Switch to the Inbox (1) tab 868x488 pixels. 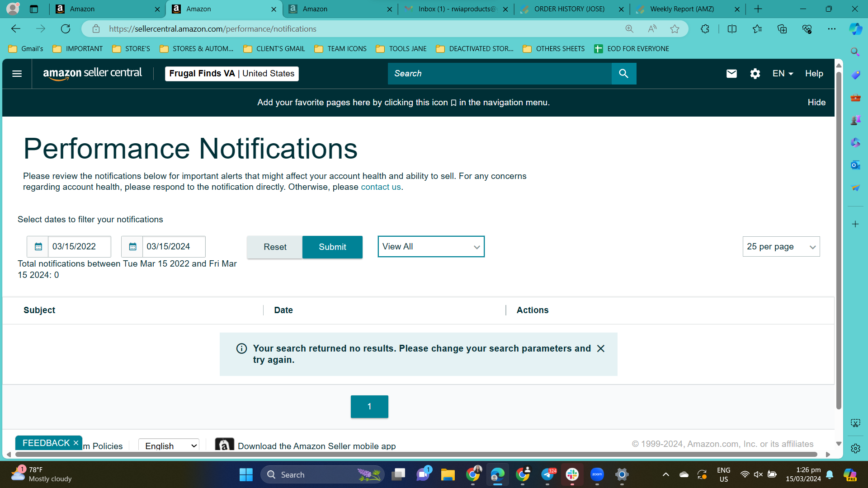[457, 9]
